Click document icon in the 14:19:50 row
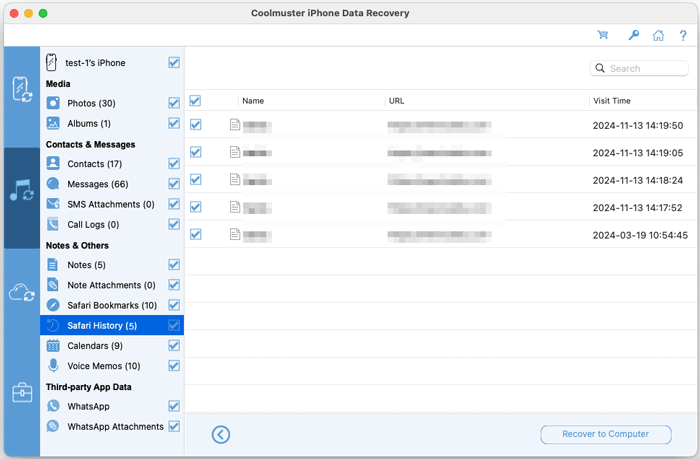 (x=235, y=125)
